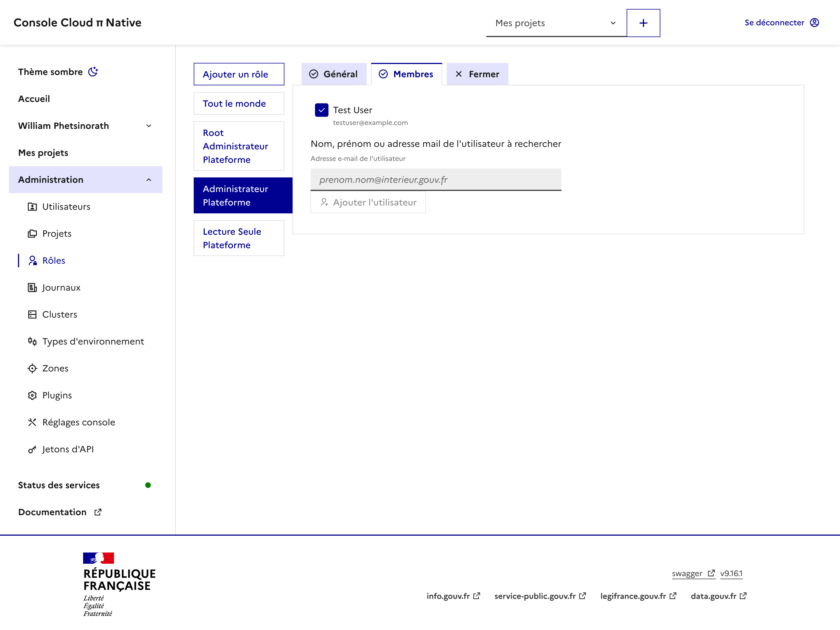Select the Membres tab
Viewport: 840px width, 630px height.
coord(406,74)
